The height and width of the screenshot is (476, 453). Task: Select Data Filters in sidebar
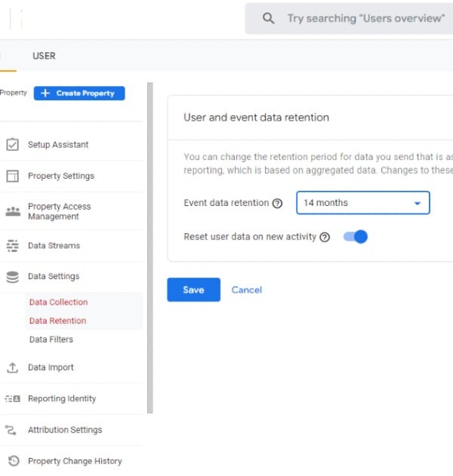click(x=51, y=339)
